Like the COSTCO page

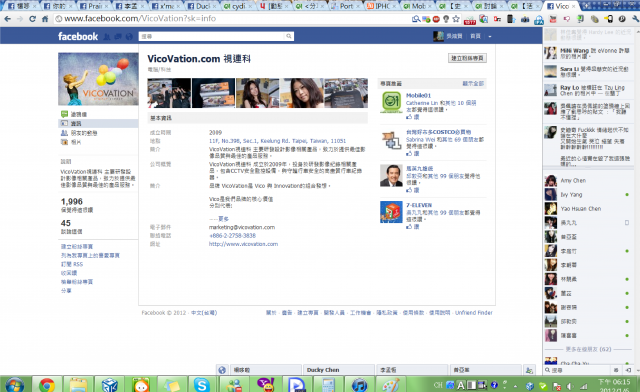tap(413, 154)
